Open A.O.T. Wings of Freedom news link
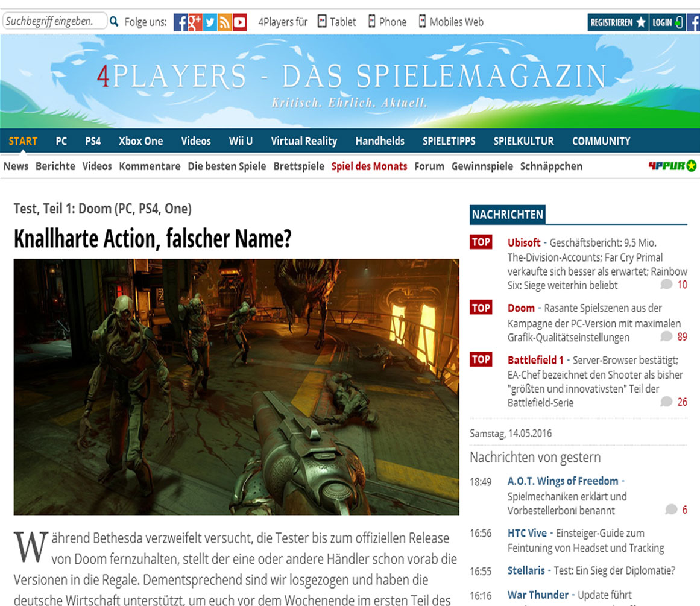 click(x=567, y=495)
